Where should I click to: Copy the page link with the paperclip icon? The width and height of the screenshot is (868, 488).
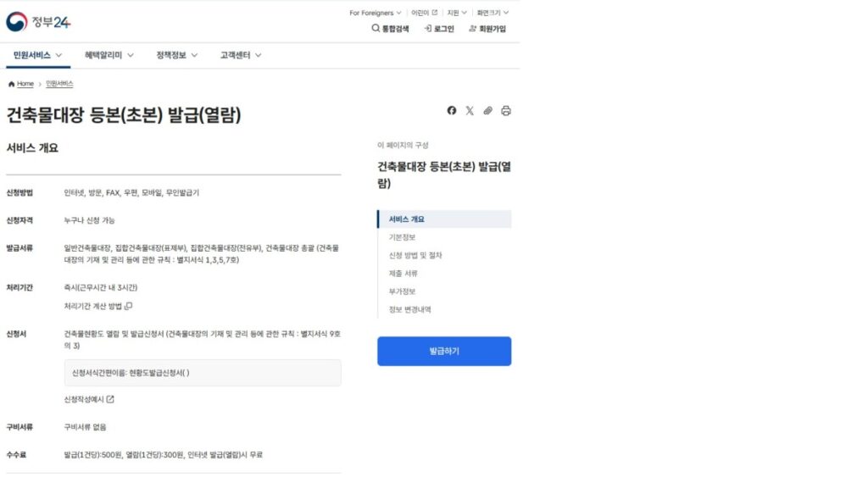pyautogui.click(x=488, y=111)
